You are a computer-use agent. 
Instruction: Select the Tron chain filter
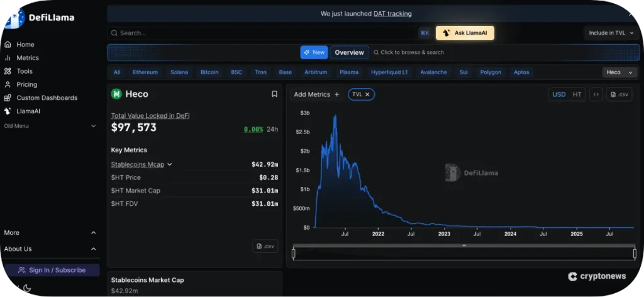260,72
